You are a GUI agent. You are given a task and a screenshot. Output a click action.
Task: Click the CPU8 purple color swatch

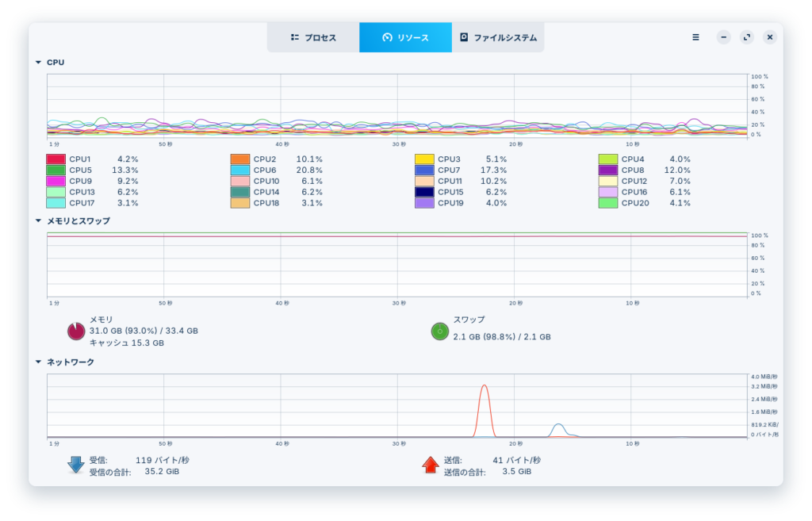tap(608, 170)
